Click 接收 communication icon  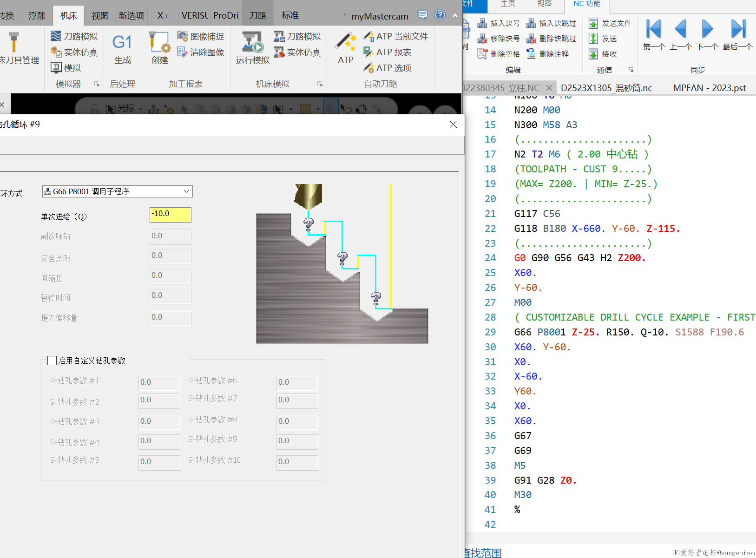coord(593,54)
